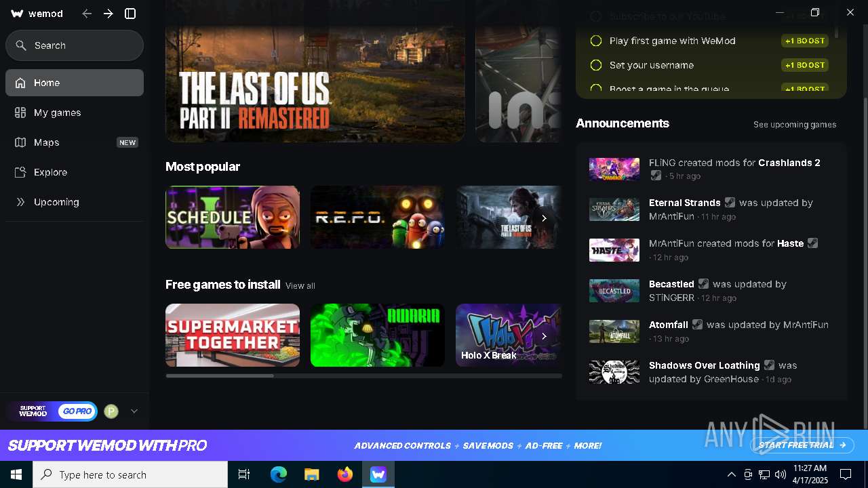Image resolution: width=868 pixels, height=488 pixels.
Task: Click Support WeMod with Pro banner text
Action: [x=107, y=445]
